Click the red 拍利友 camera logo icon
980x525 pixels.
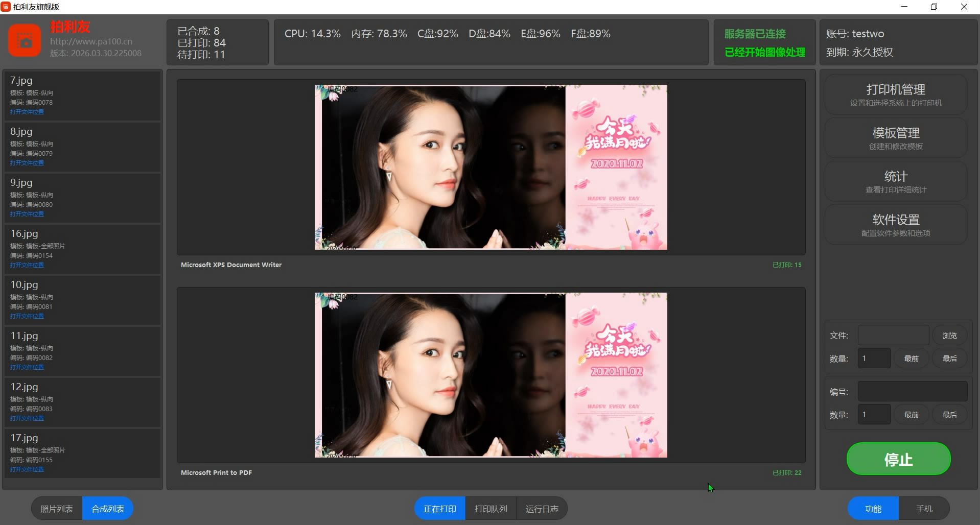click(x=24, y=41)
